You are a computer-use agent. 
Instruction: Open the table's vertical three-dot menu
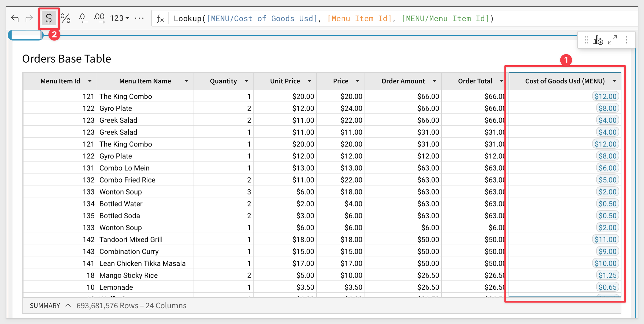627,40
